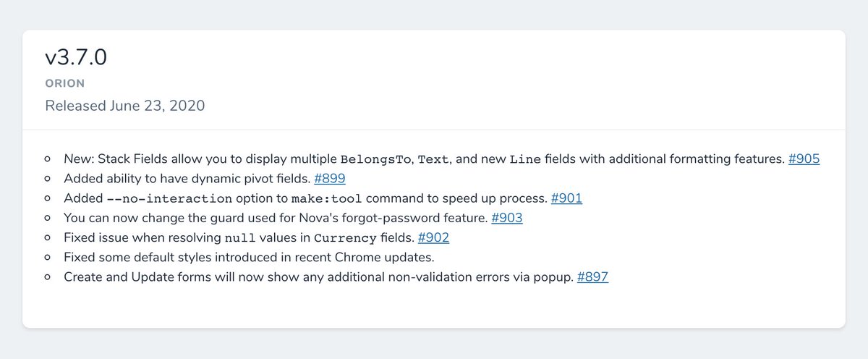The width and height of the screenshot is (868, 359).
Task: Click the v3.7.0 version heading
Action: click(x=76, y=58)
